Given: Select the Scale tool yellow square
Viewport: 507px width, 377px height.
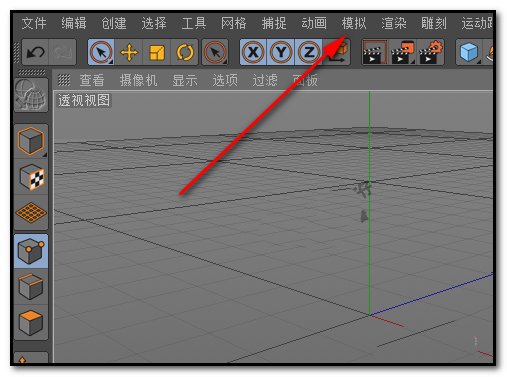Looking at the screenshot, I should click(157, 52).
